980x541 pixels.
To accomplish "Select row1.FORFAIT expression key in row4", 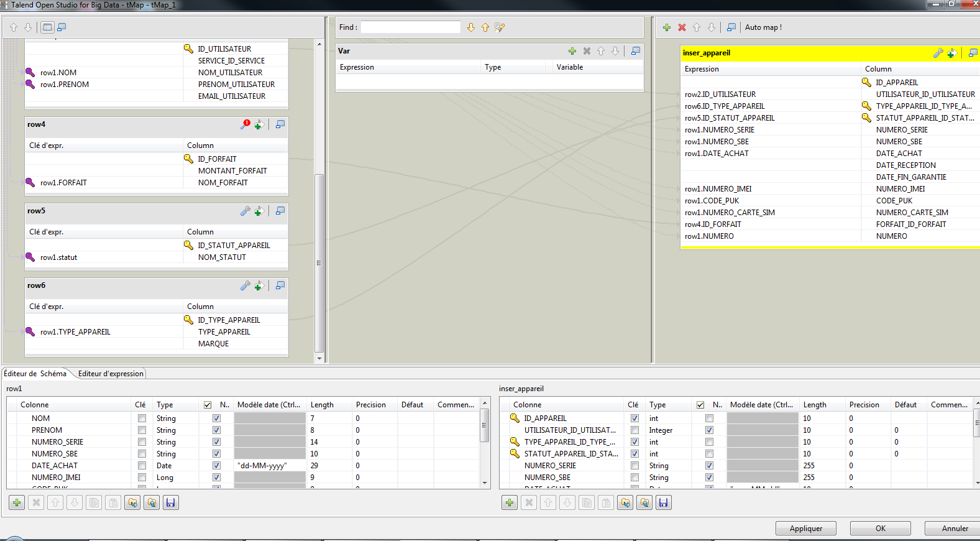I will click(x=63, y=183).
